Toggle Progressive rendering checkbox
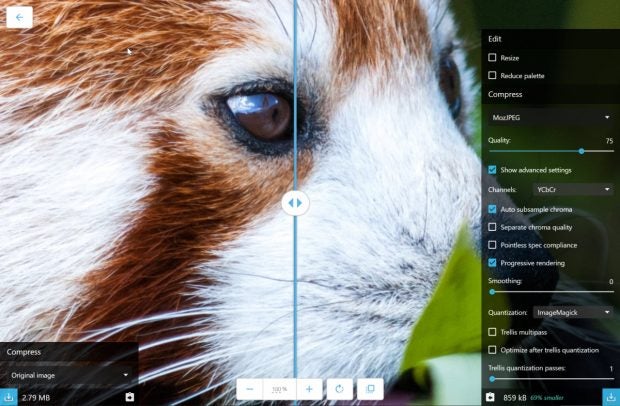620x406 pixels. tap(492, 263)
